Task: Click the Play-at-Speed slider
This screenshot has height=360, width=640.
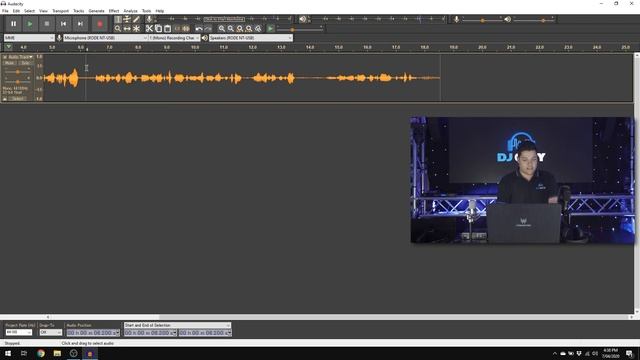Action: pyautogui.click(x=300, y=29)
